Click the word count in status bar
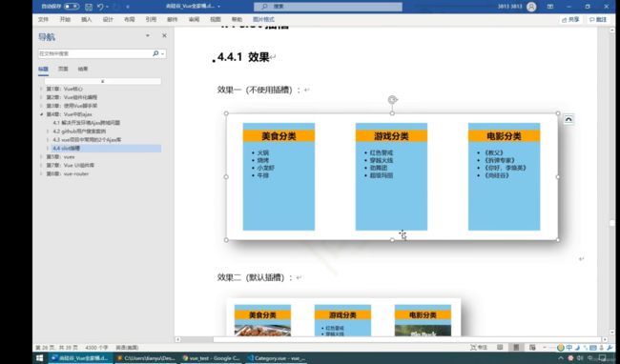Image resolution: width=620 pixels, height=364 pixels. [x=96, y=348]
